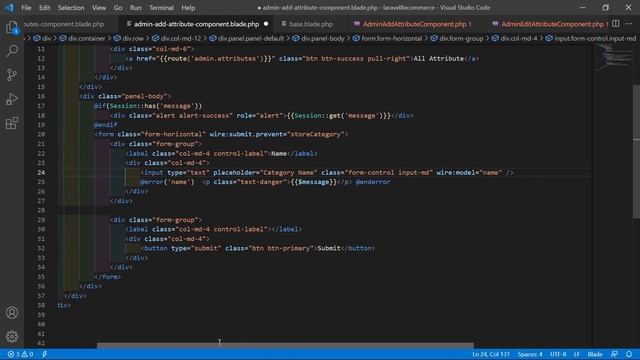Click Ln 24, Col 131 in status bar
The image size is (640, 360).
coord(491,354)
